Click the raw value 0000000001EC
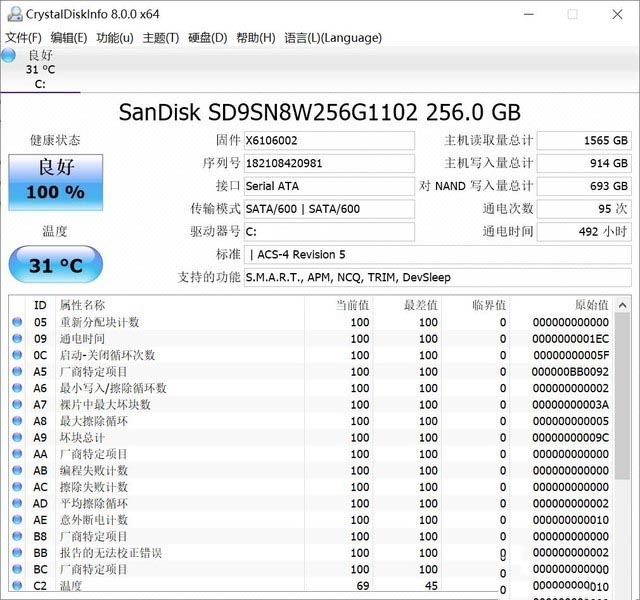 pyautogui.click(x=570, y=339)
